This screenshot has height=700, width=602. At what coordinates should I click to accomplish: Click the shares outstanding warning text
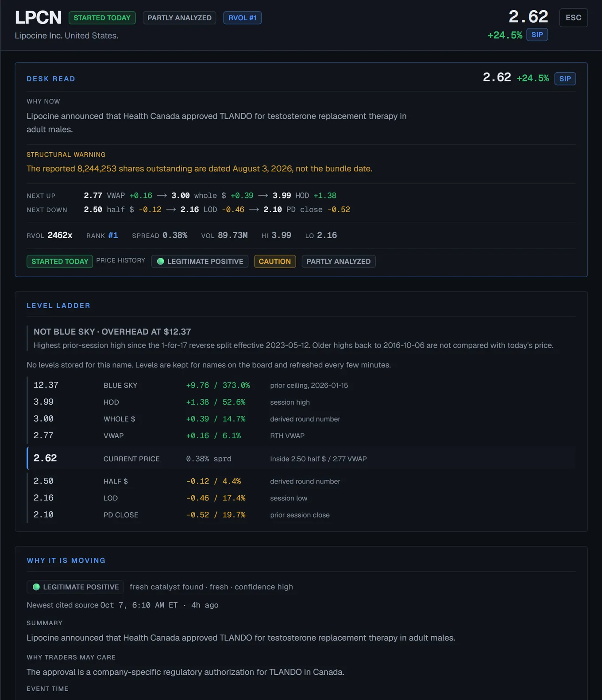(x=199, y=169)
